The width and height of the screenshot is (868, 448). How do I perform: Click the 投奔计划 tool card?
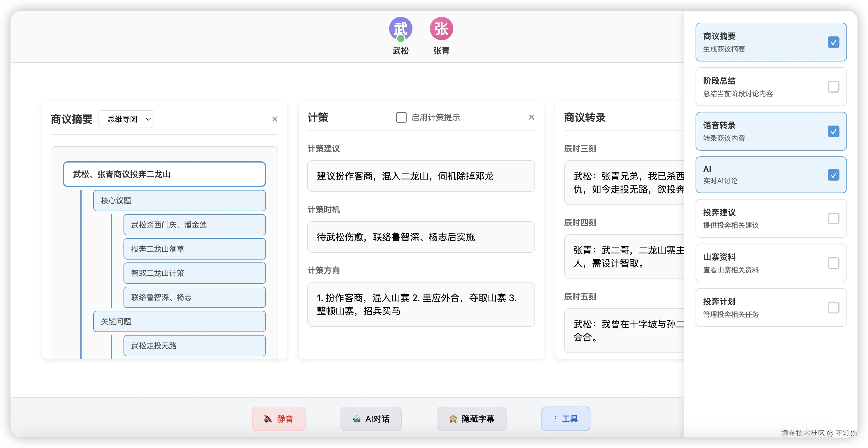pyautogui.click(x=771, y=307)
